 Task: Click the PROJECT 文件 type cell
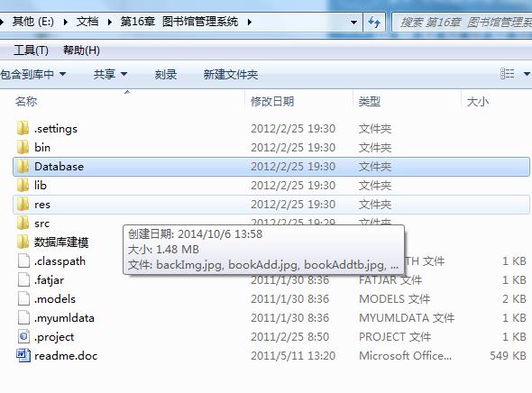pos(395,337)
